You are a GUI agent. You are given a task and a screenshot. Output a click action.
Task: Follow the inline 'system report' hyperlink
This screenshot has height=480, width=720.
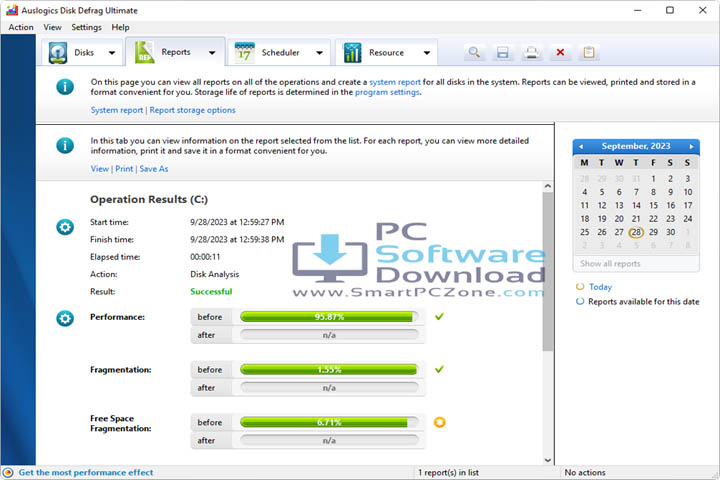click(x=395, y=82)
